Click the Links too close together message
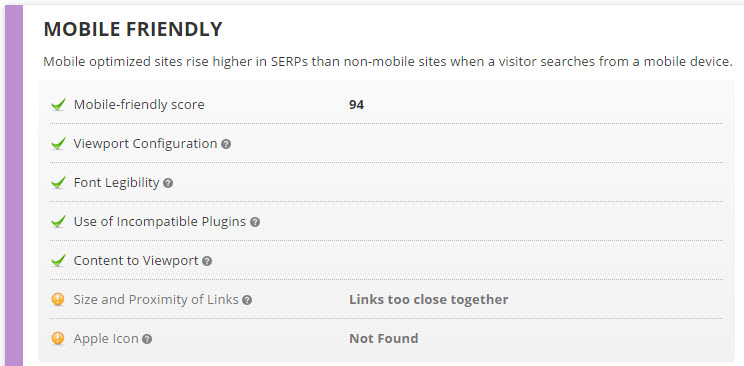Viewport: 744px width, 366px height. click(428, 300)
